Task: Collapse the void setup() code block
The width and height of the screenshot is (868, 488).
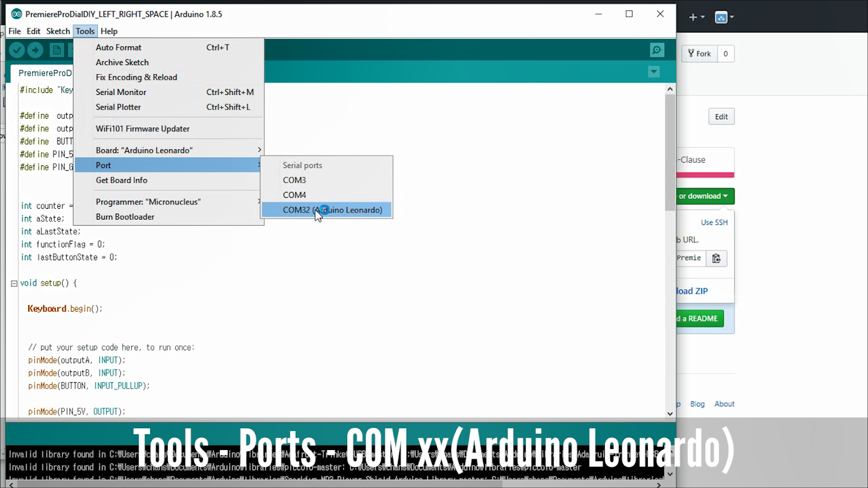Action: click(14, 283)
